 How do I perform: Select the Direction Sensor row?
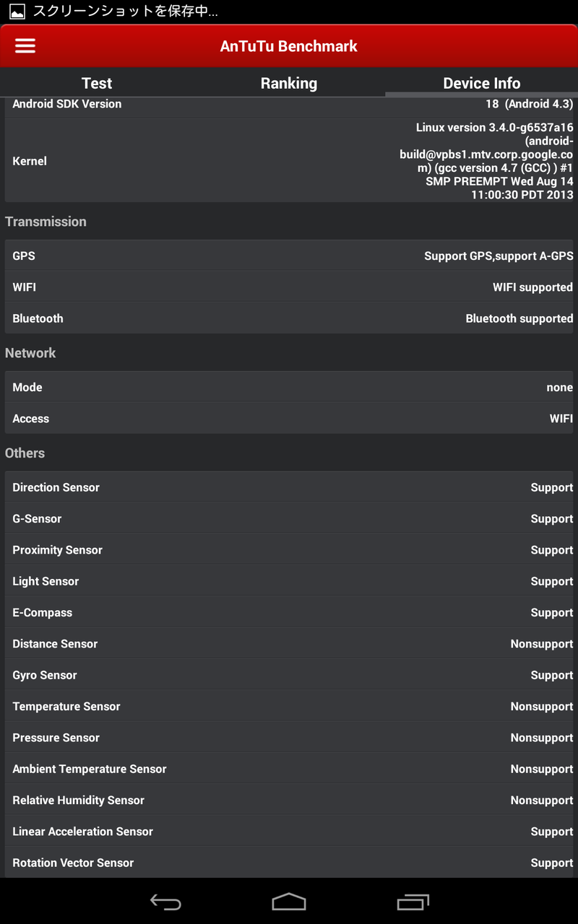point(289,487)
